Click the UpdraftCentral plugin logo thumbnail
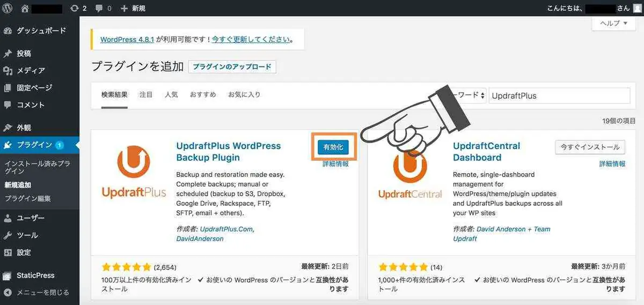Screen dimensions: 644x305 [x=411, y=172]
